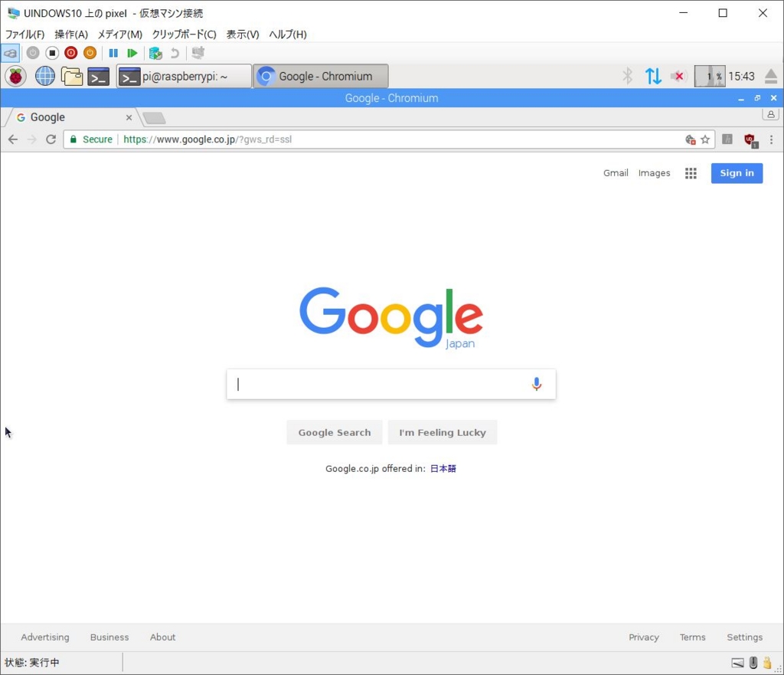Bookmark this page with the star icon

pos(705,139)
